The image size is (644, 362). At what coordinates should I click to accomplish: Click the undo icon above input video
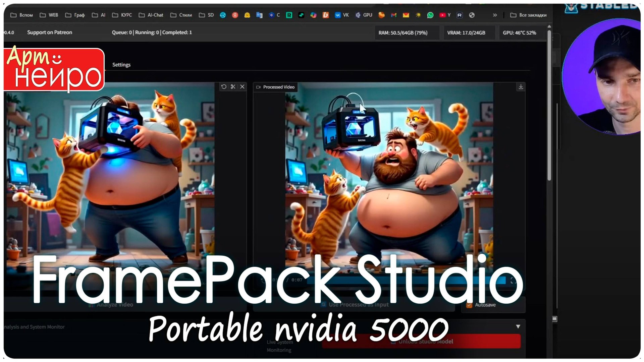pos(224,87)
